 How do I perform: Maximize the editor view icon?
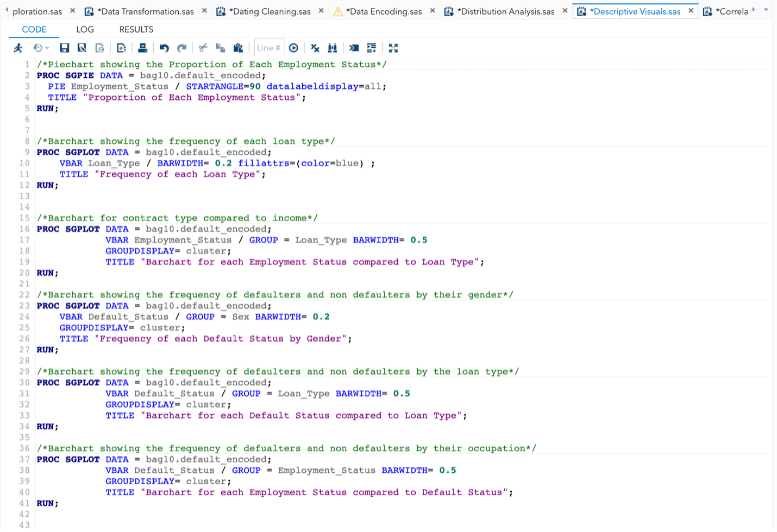pyautogui.click(x=393, y=48)
